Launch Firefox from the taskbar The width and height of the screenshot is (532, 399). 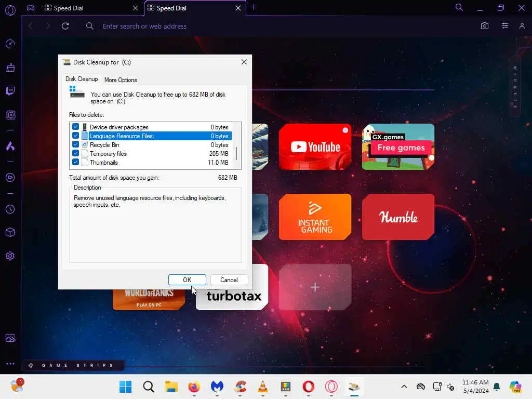[x=194, y=387]
